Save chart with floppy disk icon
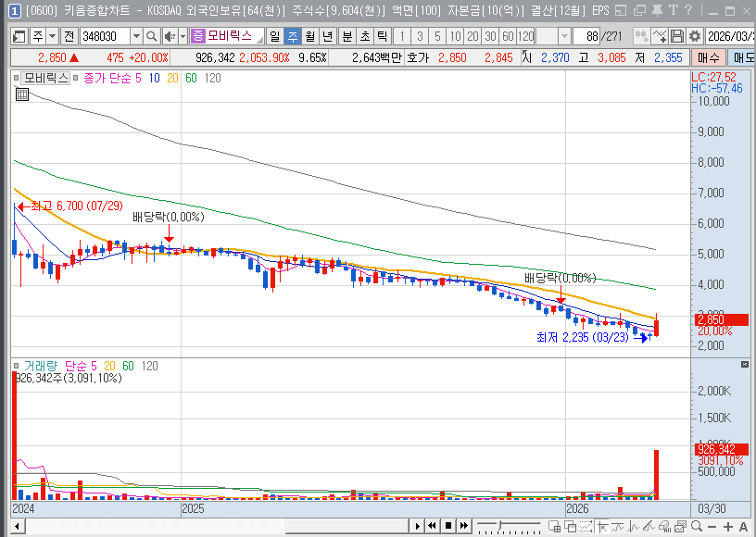The height and width of the screenshot is (537, 756). (x=677, y=36)
